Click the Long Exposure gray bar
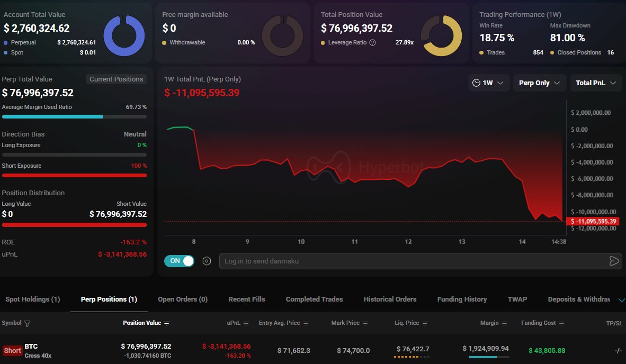This screenshot has height=364, width=626. [x=74, y=154]
